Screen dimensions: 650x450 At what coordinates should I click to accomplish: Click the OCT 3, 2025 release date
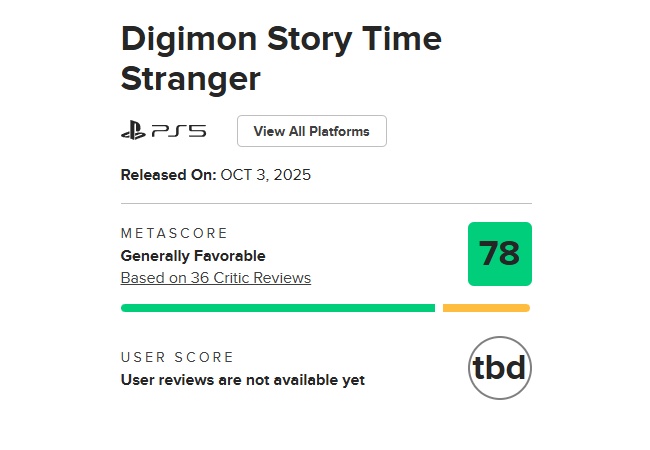tap(266, 175)
